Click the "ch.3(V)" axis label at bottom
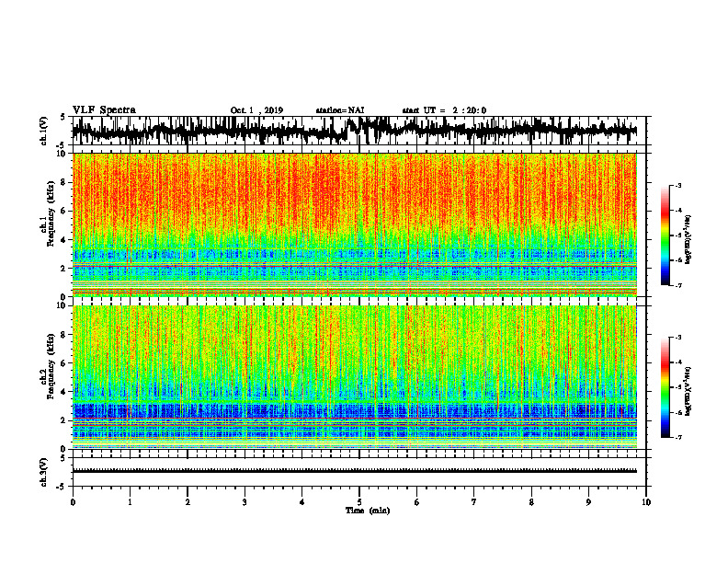This screenshot has height=563, width=728. (x=43, y=472)
